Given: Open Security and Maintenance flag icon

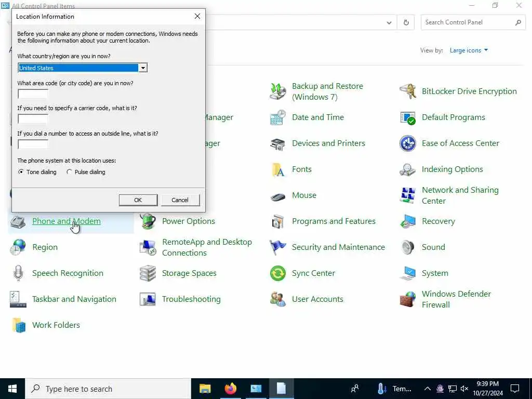Looking at the screenshot, I should (278, 247).
